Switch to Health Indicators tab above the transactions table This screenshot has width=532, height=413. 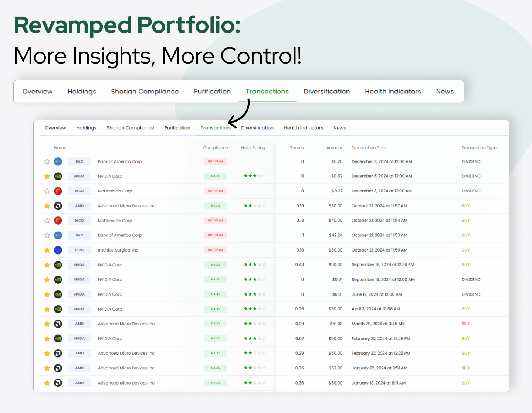click(304, 128)
